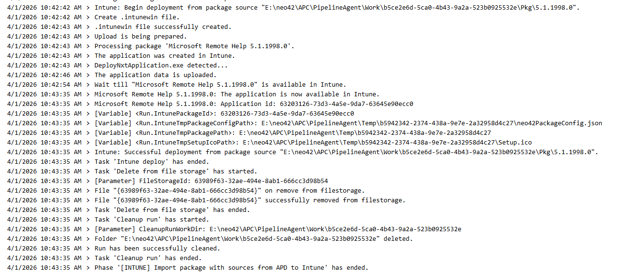
Task: Select the Run.IntuneTmpSetupIcoPath variable line
Action: point(313,143)
